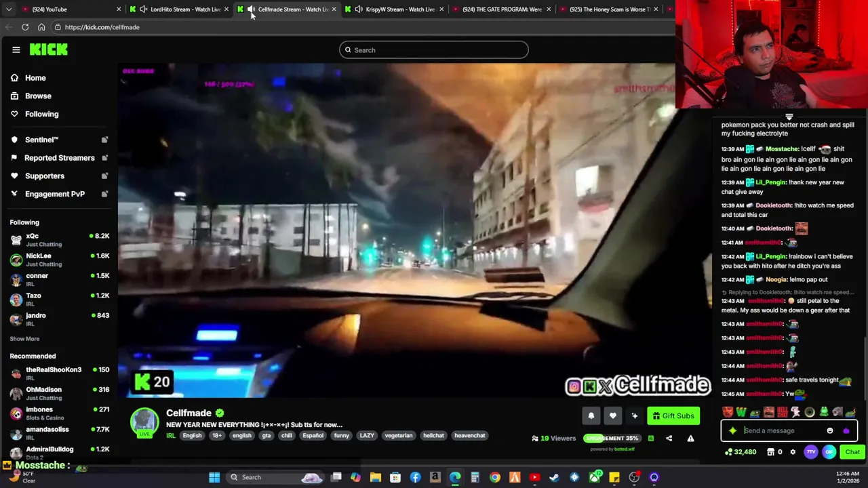Click the 7TV emotes button
This screenshot has width=868, height=488.
coord(811,452)
